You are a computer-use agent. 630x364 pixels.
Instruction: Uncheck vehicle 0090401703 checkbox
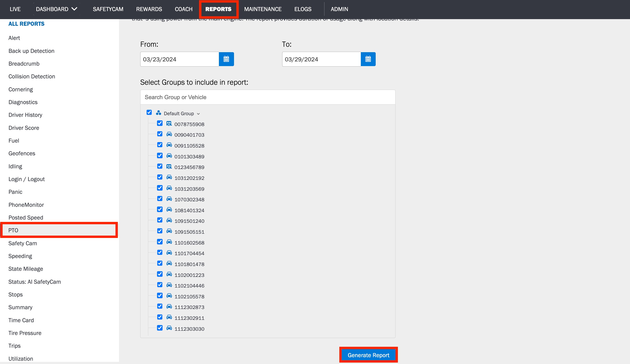click(160, 134)
